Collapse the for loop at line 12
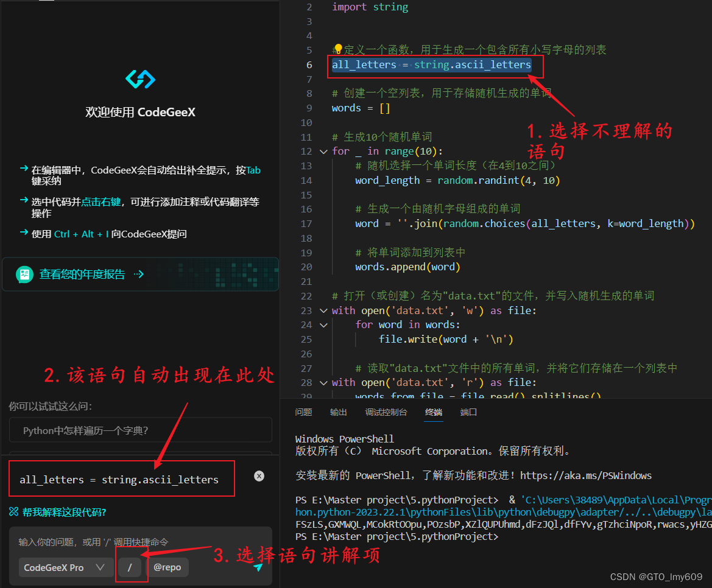 (323, 152)
